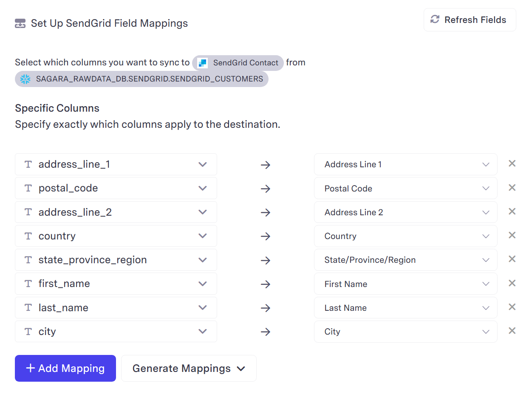532x394 pixels.
Task: Open the state_province_region source column dropdown
Action: coord(116,260)
